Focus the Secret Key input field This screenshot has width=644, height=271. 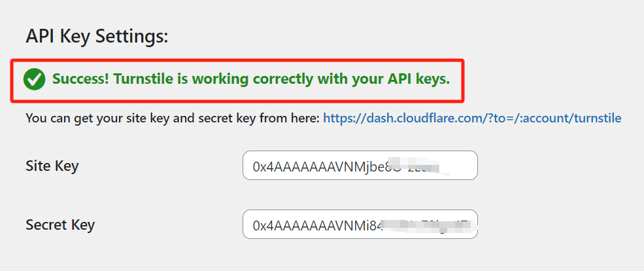(360, 224)
